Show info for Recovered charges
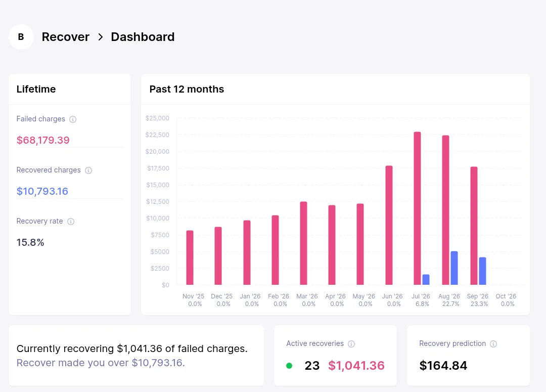The width and height of the screenshot is (546, 392). coord(88,170)
